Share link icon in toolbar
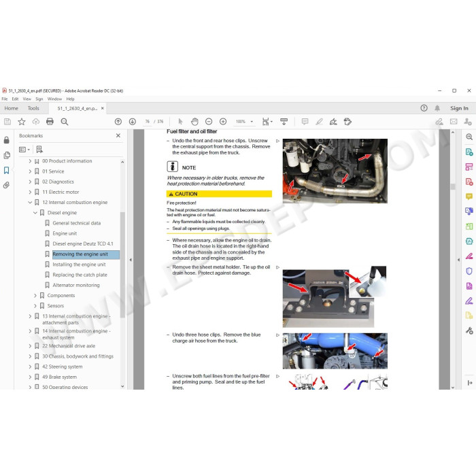This screenshot has width=476, height=476. (x=439, y=122)
